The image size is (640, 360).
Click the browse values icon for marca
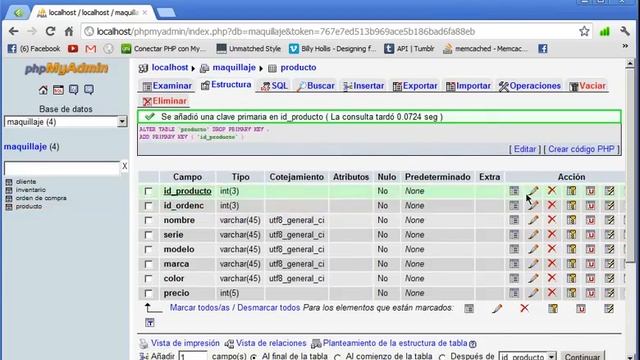click(x=514, y=264)
